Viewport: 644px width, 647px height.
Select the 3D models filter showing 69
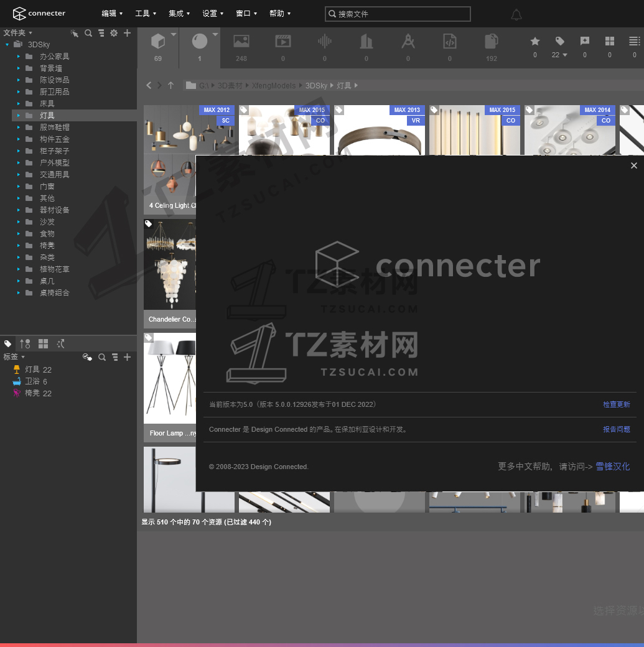(158, 42)
